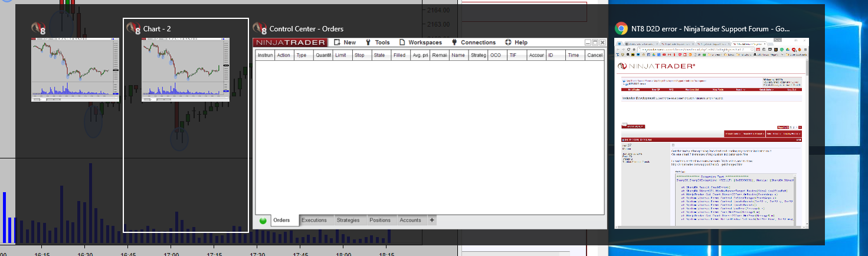The height and width of the screenshot is (256, 868).
Task: Click the vertical scrollbar in the Chrome preview
Action: (806, 142)
